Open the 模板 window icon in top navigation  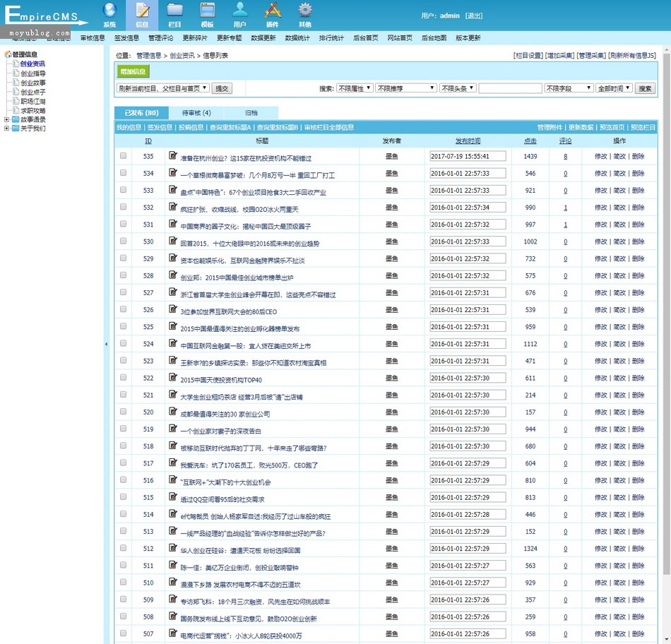[208, 11]
